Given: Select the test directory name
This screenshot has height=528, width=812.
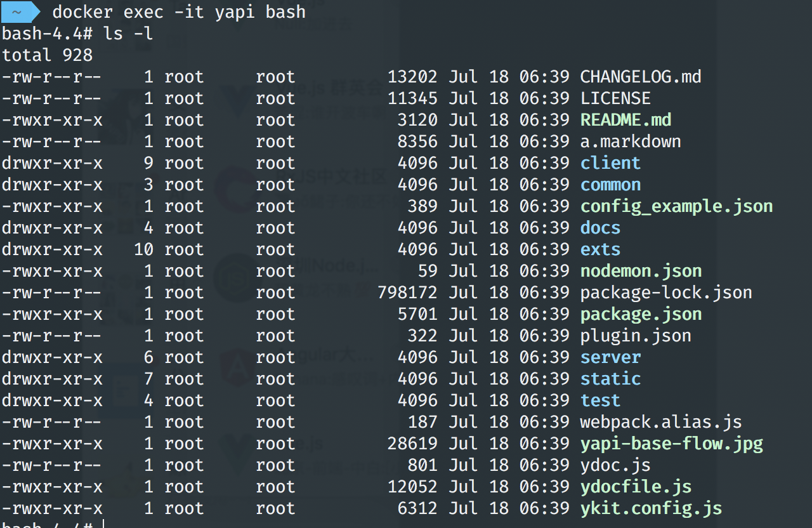Looking at the screenshot, I should coord(600,400).
